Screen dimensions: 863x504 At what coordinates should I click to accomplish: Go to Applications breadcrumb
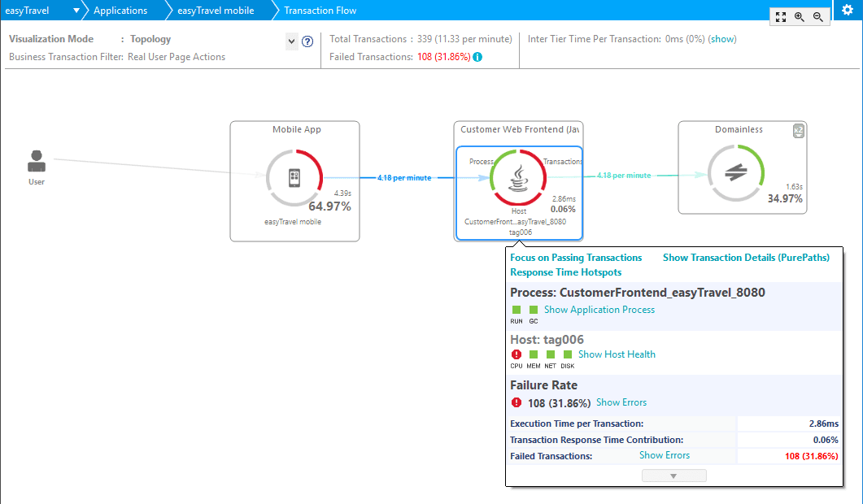pyautogui.click(x=120, y=11)
